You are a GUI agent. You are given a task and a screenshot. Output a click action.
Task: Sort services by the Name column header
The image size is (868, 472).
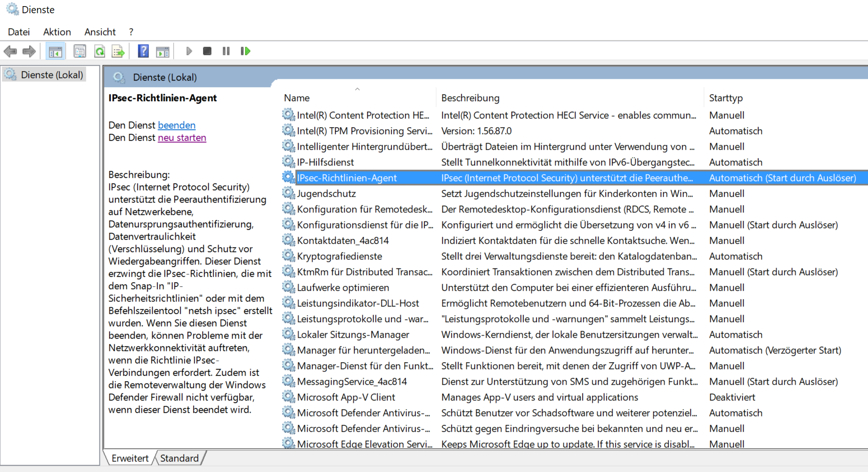(x=297, y=98)
